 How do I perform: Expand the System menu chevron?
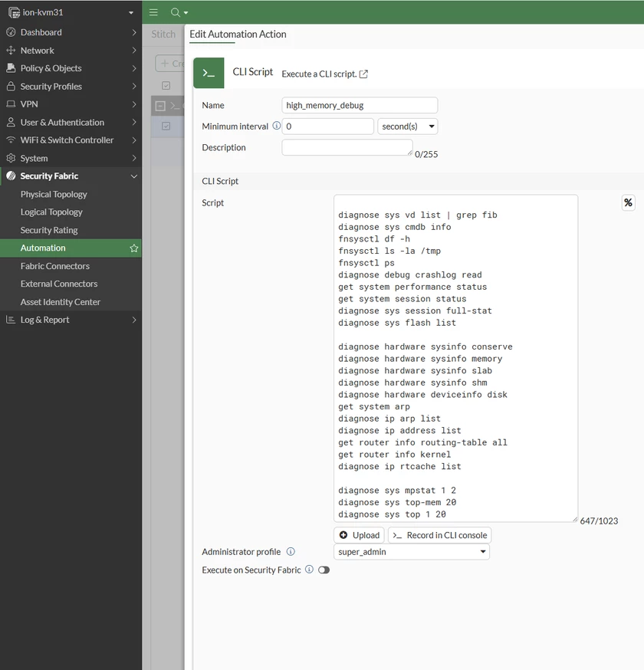point(134,158)
